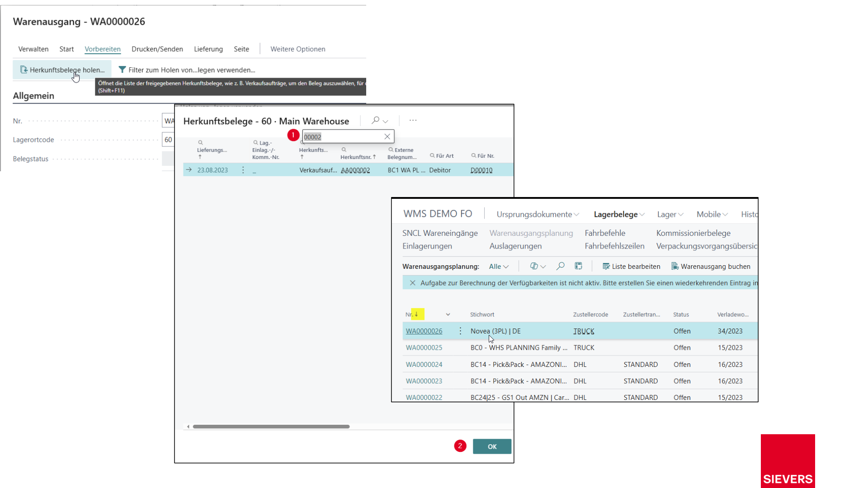Click Liste bearbeiten

pos(631,267)
